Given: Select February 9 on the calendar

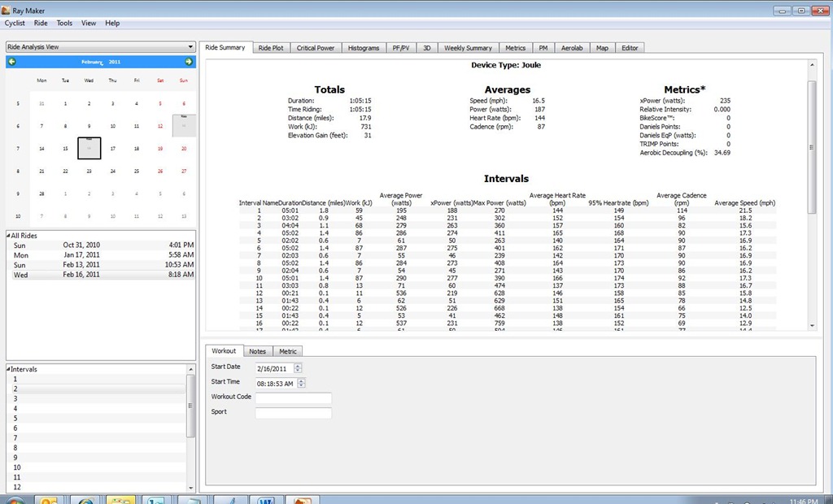Looking at the screenshot, I should (x=89, y=126).
